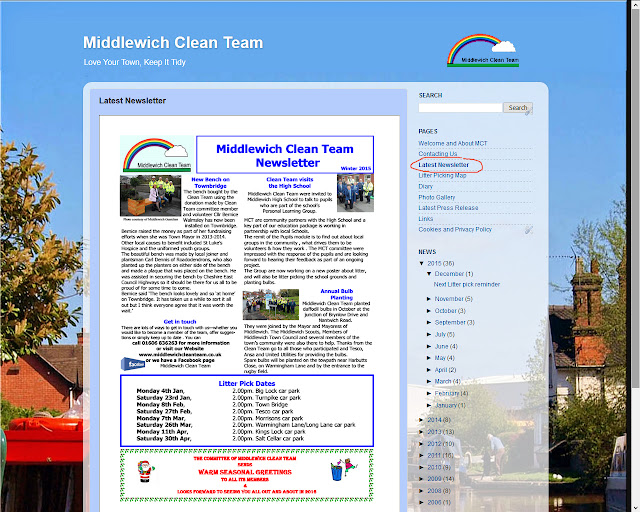
Task: Click the rainbow logo inside the newsletter
Action: [x=157, y=154]
